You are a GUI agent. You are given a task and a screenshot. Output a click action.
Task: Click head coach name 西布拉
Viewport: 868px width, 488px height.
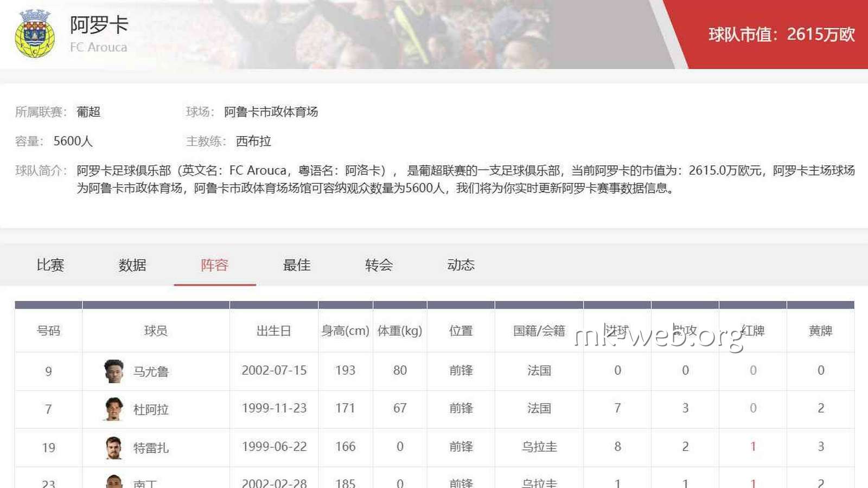[x=253, y=141]
